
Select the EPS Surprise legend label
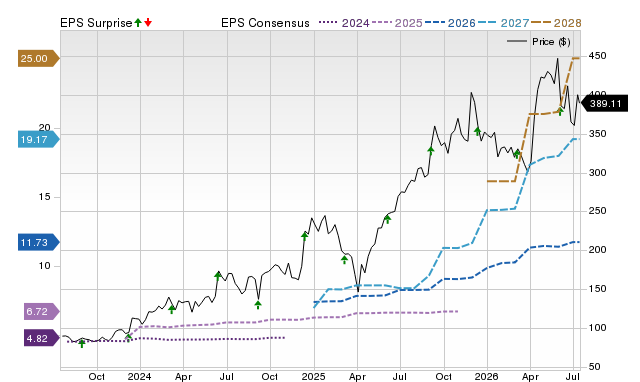(96, 23)
